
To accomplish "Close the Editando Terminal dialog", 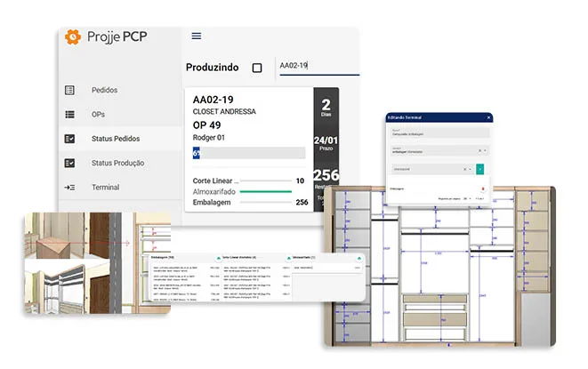I will tap(487, 117).
